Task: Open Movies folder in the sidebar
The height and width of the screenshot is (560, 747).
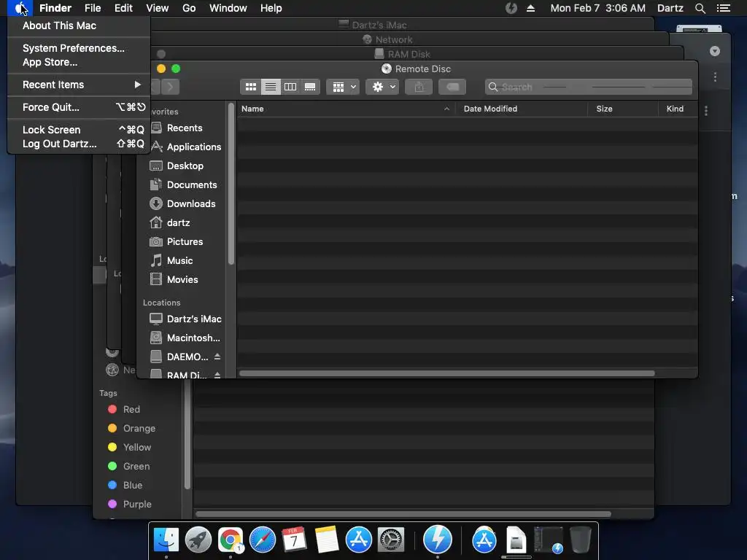Action: pyautogui.click(x=174, y=279)
